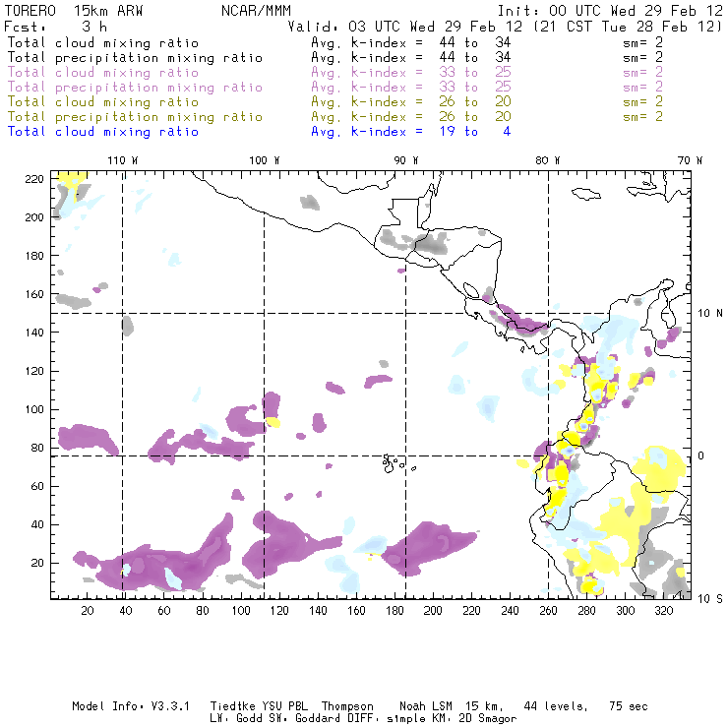Viewport: 728px width, 728px height.
Task: Select the 'Fcst: 3 h' forecast label
Action: pyautogui.click(x=55, y=27)
